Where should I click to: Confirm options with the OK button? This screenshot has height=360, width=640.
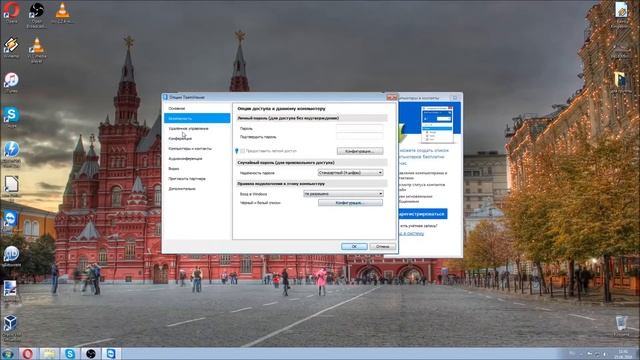click(x=354, y=246)
